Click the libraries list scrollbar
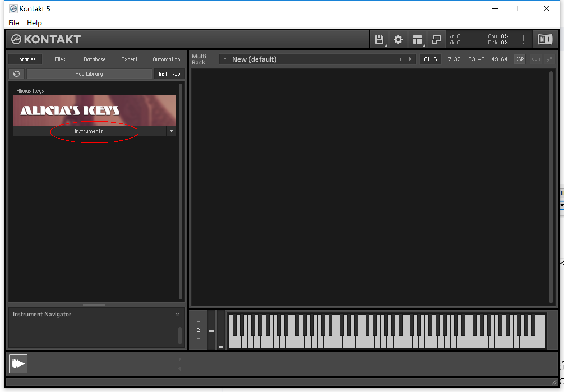 tap(181, 191)
